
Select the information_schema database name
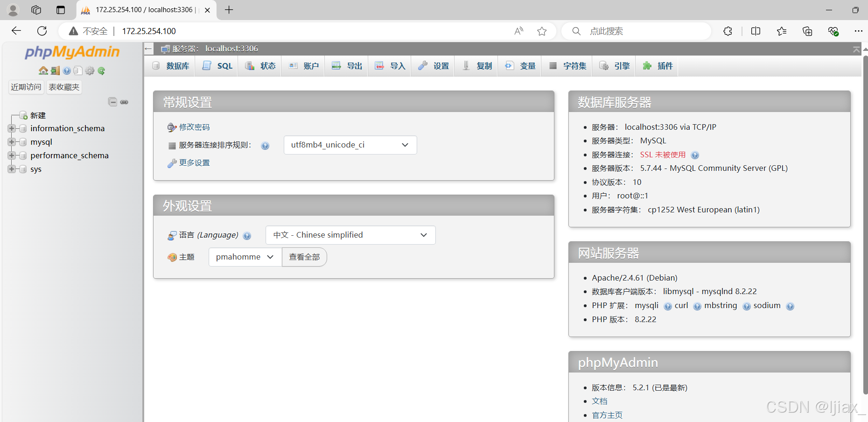(x=67, y=128)
